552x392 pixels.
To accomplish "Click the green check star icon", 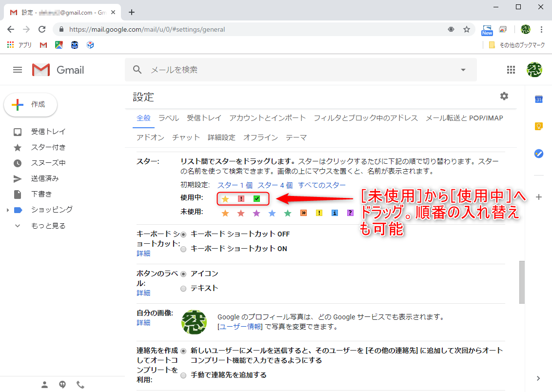I will (256, 199).
